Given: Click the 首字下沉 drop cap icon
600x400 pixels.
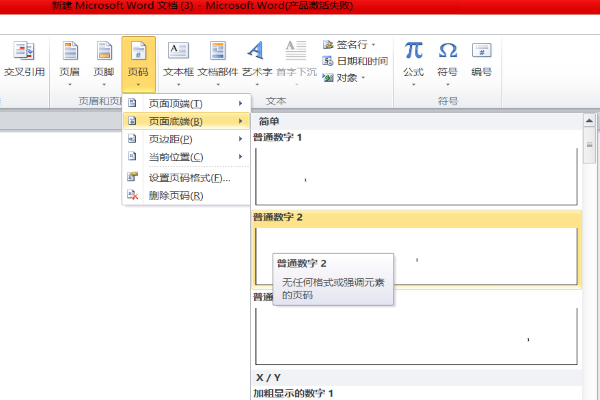Looking at the screenshot, I should 296,51.
